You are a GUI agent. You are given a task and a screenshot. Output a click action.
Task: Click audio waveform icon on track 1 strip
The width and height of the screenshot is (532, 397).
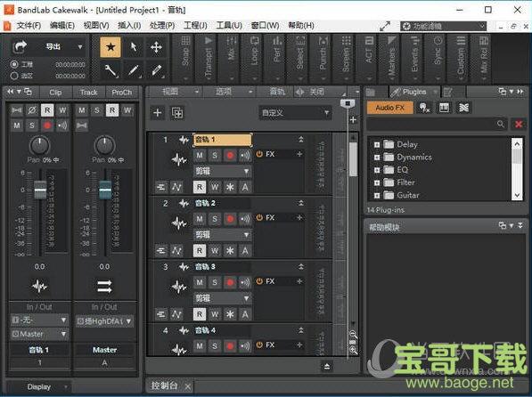pyautogui.click(x=39, y=286)
